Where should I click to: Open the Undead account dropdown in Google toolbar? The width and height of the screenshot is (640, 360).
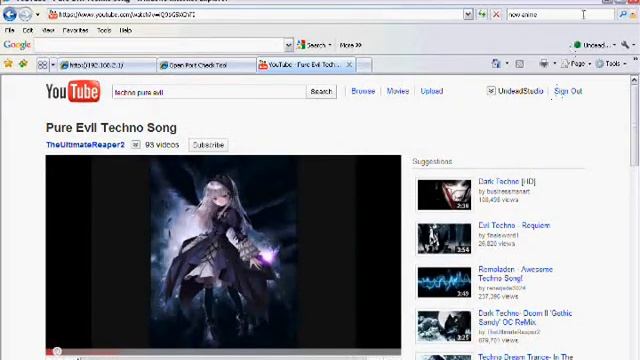tap(594, 45)
